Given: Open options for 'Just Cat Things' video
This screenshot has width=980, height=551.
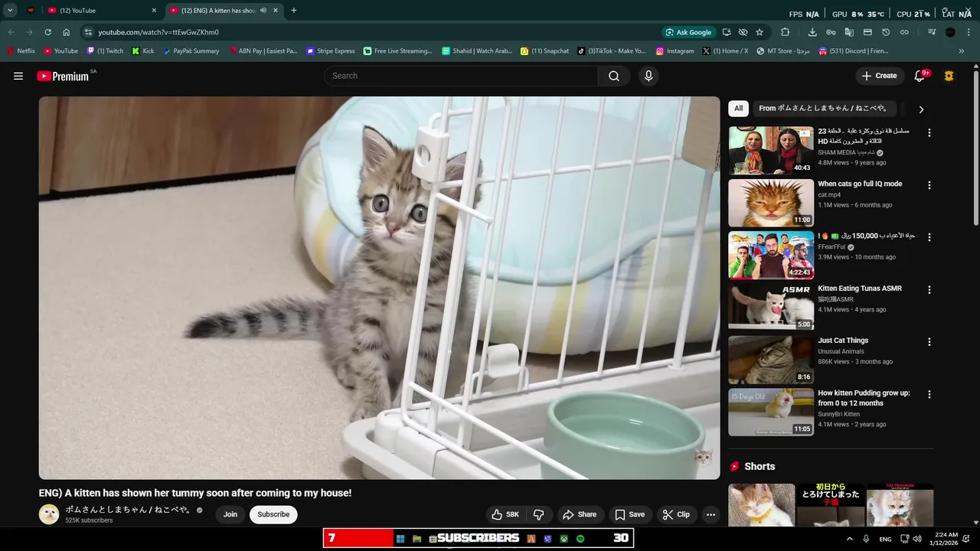Looking at the screenshot, I should pyautogui.click(x=929, y=342).
